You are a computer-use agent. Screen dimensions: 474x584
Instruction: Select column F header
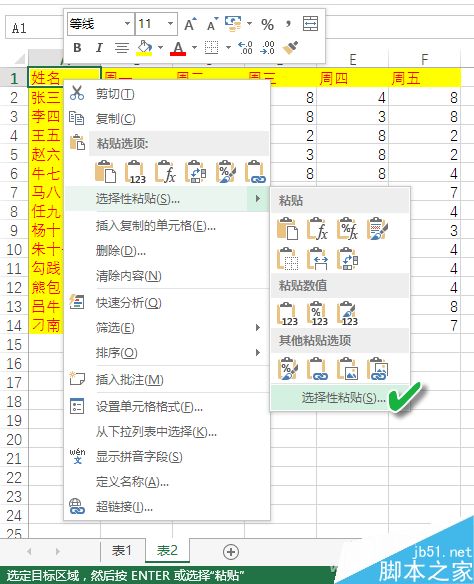point(424,59)
